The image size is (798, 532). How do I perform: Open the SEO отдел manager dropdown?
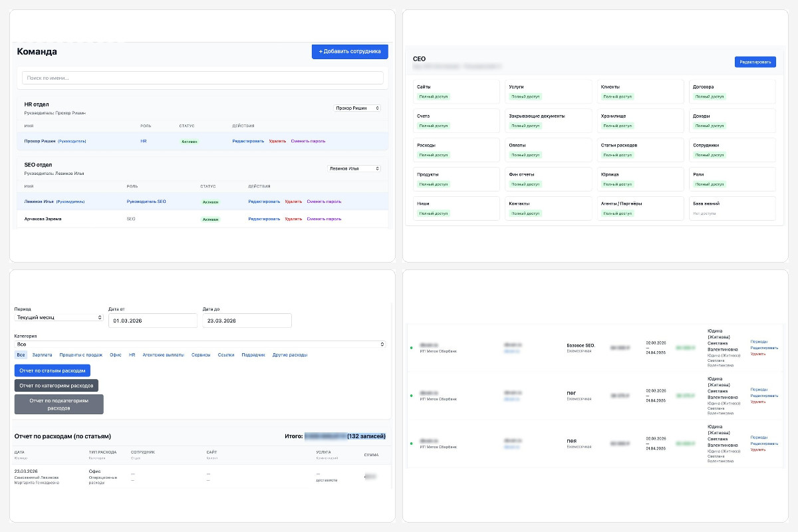point(354,168)
